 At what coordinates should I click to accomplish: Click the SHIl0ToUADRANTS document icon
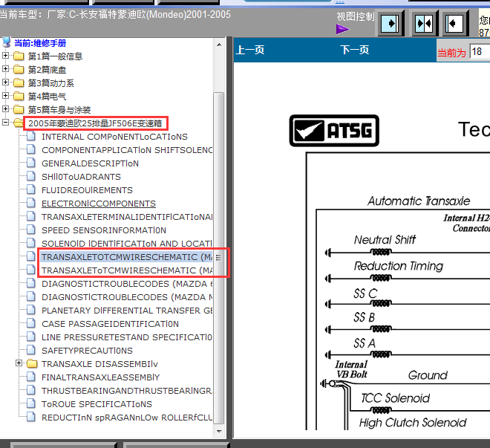pyautogui.click(x=30, y=176)
